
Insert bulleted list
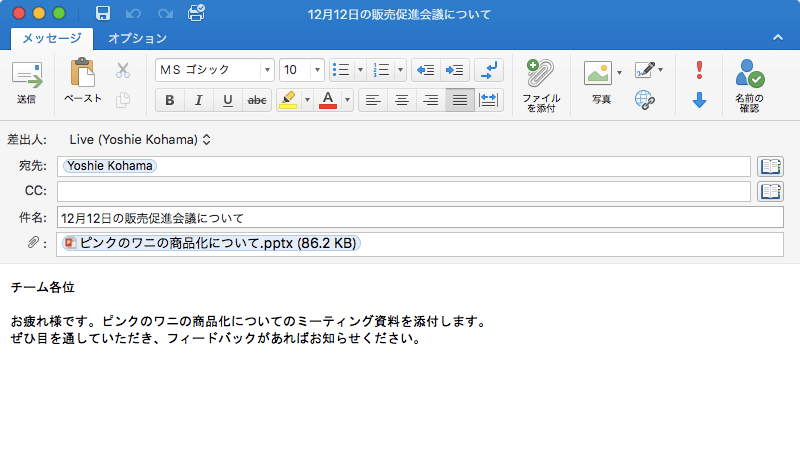click(x=341, y=70)
